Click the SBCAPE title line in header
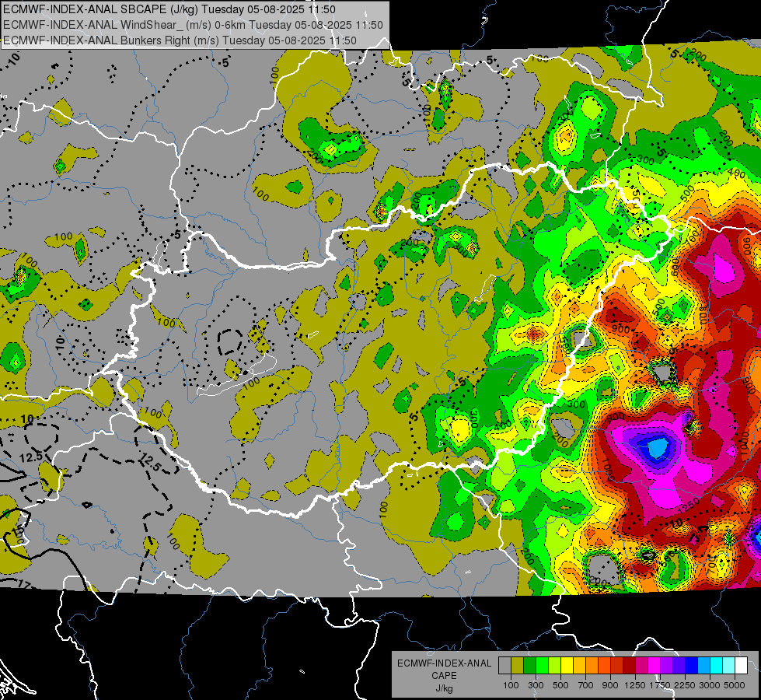 (169, 9)
